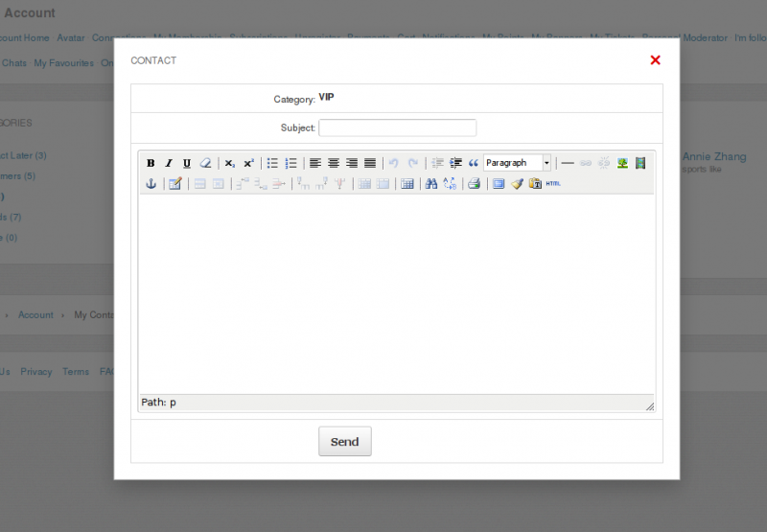767x532 pixels.
Task: Apply superscript formatting
Action: 248,163
